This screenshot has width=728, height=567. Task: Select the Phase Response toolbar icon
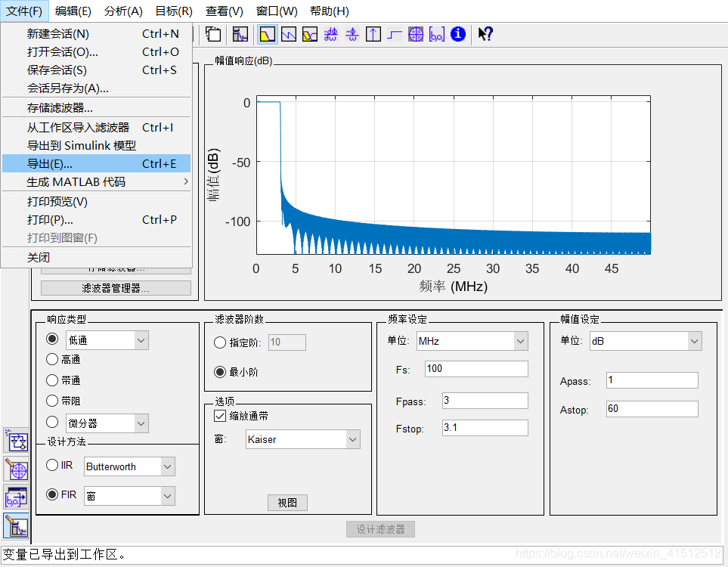pos(289,34)
